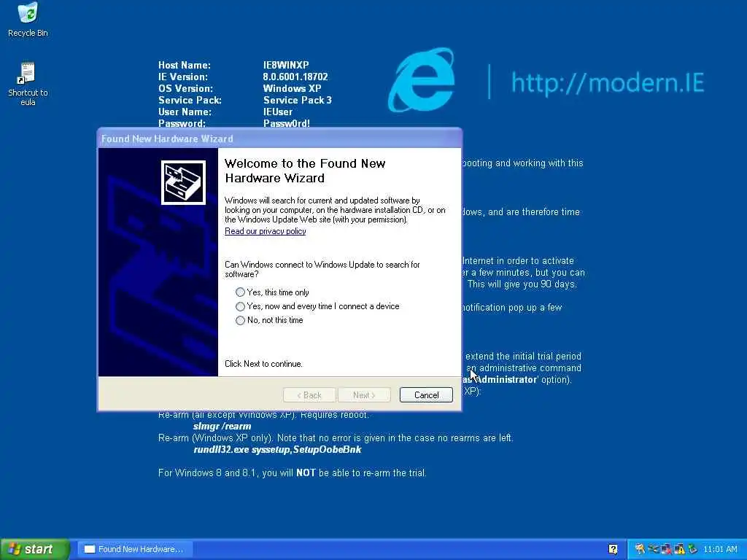Click the disabled Next button
This screenshot has height=560, width=747.
[364, 394]
